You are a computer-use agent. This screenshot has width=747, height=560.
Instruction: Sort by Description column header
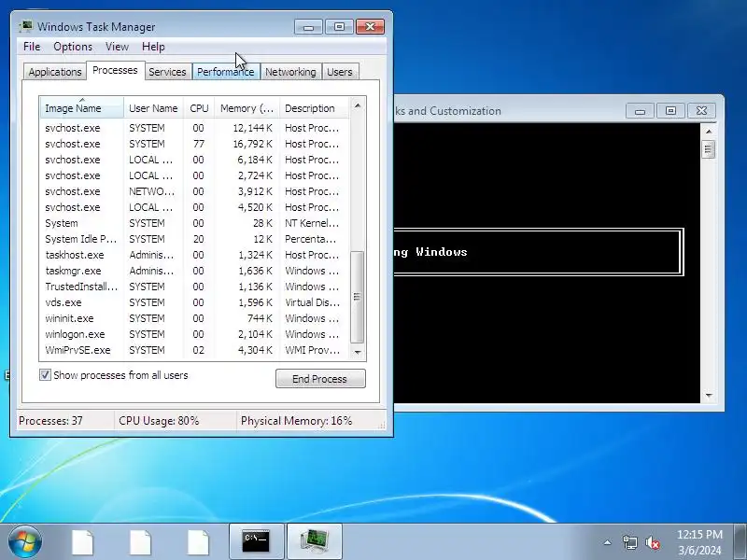point(315,108)
